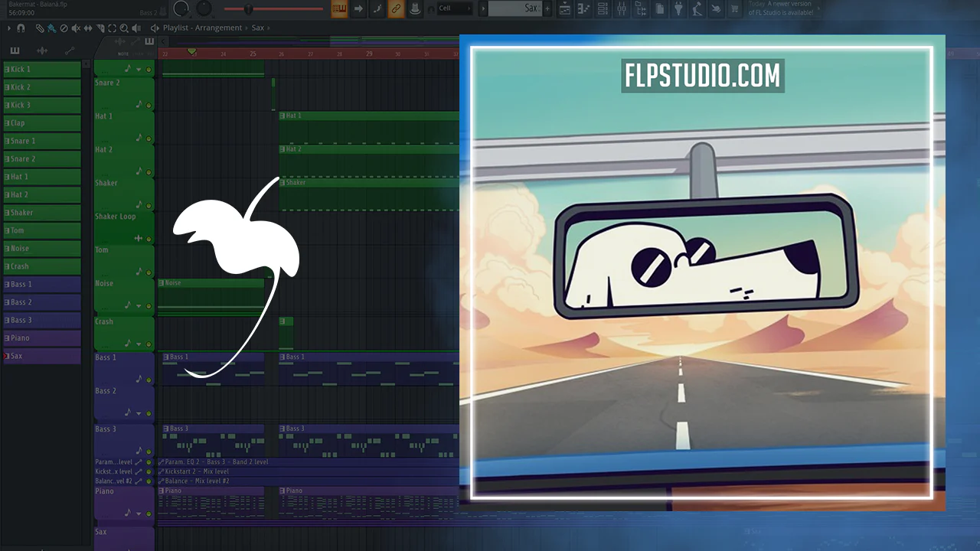The image size is (980, 551).
Task: Select the Select tool
Action: click(x=113, y=28)
